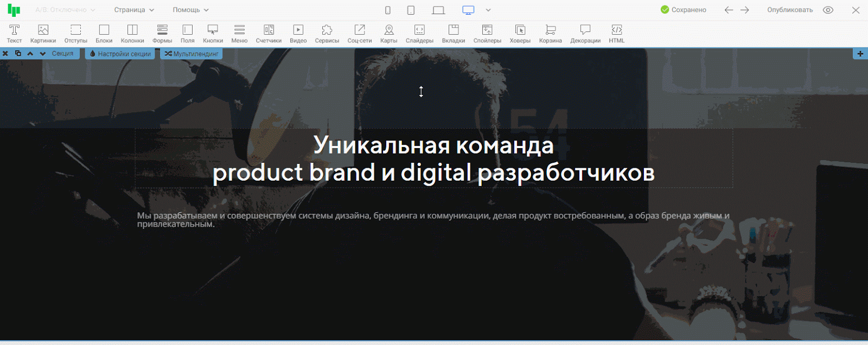Select the Text (Текст) tool
This screenshot has height=345, width=868.
pos(14,33)
